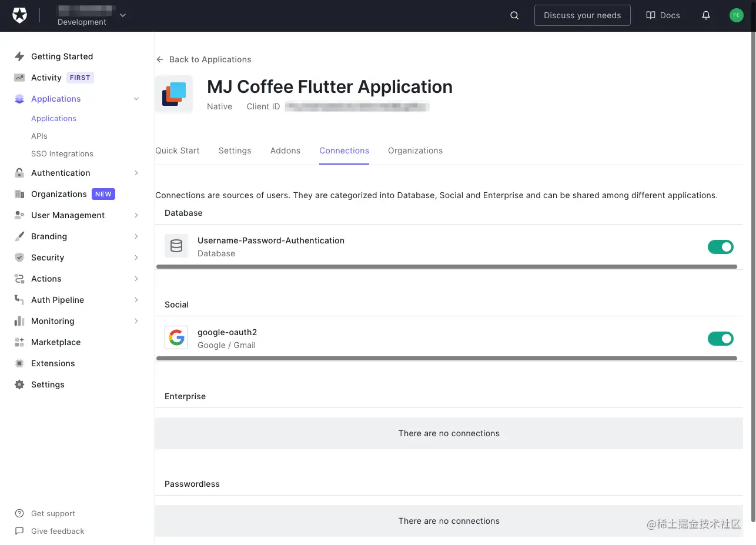Click the FIRST badge next to Activity

pos(80,78)
